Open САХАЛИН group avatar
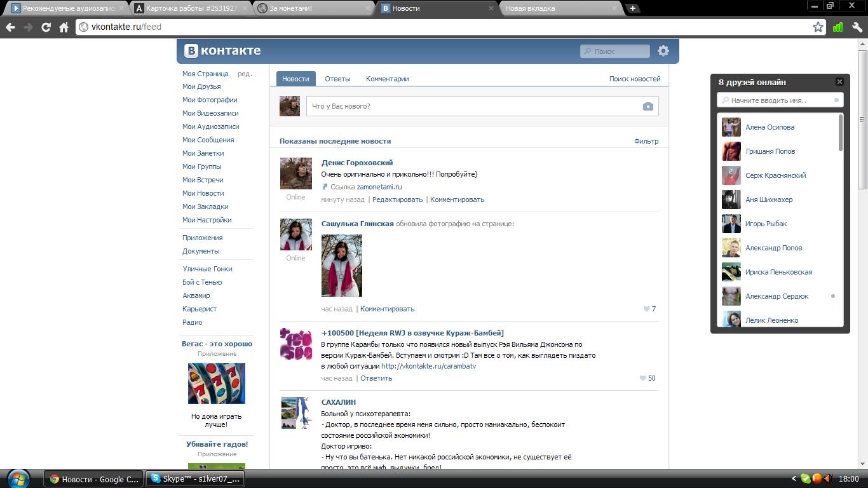868x488 pixels. [296, 413]
